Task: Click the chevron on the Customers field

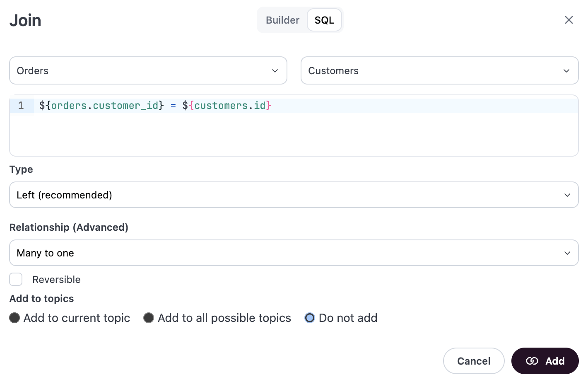Action: (x=566, y=71)
